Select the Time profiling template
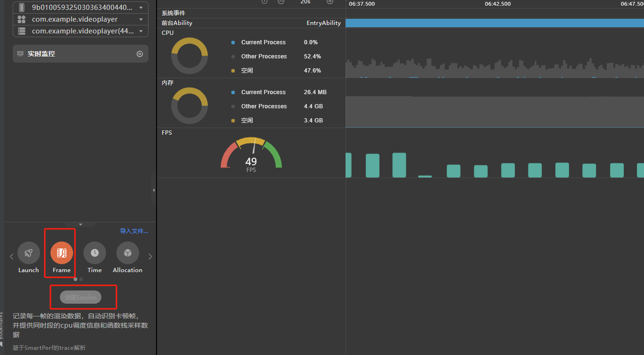 tap(95, 253)
